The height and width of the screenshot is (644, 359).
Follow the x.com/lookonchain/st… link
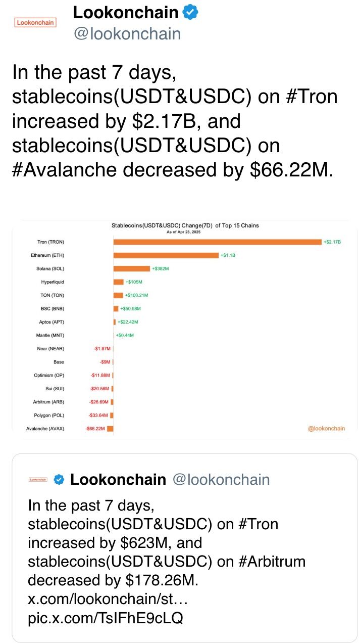click(x=108, y=599)
